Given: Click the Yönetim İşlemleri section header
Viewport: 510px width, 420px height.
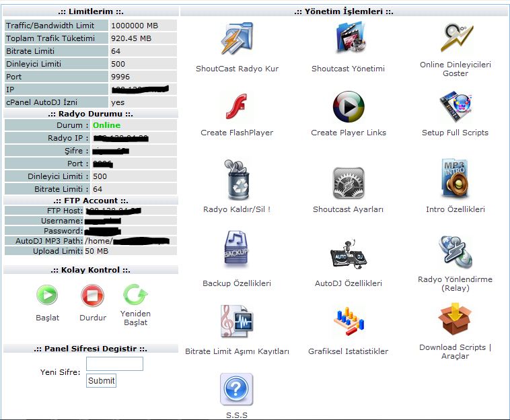Looking at the screenshot, I should (x=344, y=11).
